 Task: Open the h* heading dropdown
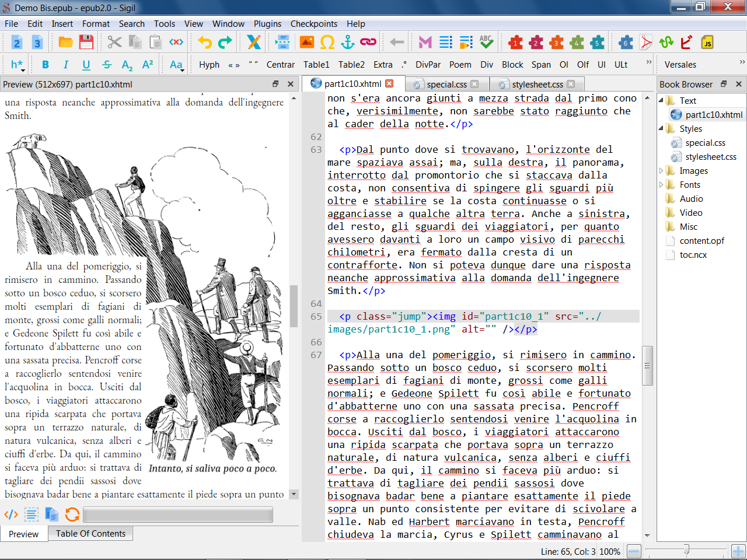pyautogui.click(x=18, y=65)
